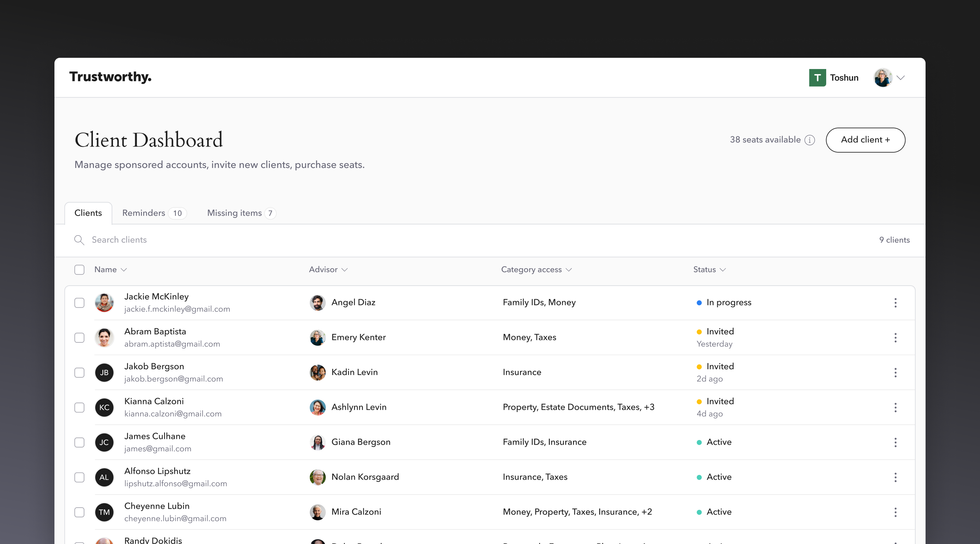Enable the select-all checkbox in the header
The width and height of the screenshot is (980, 544).
point(79,269)
